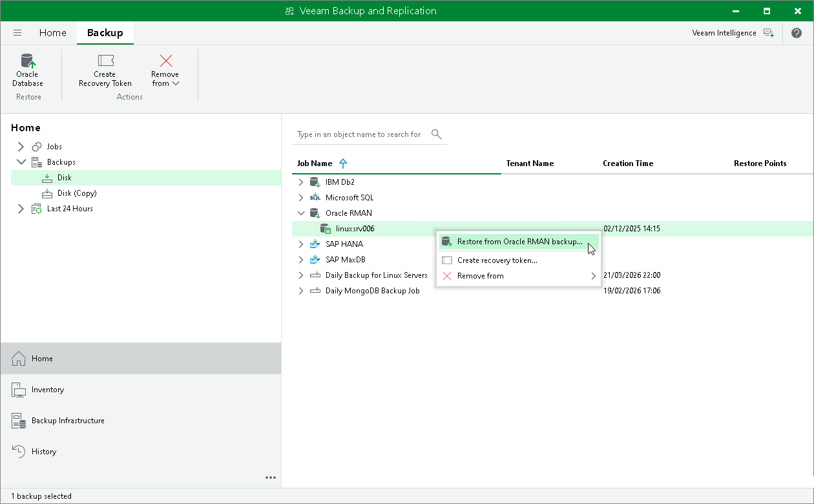Screen dimensions: 814x504
Task: Collapse the Oracle RMAN row
Action: point(300,213)
